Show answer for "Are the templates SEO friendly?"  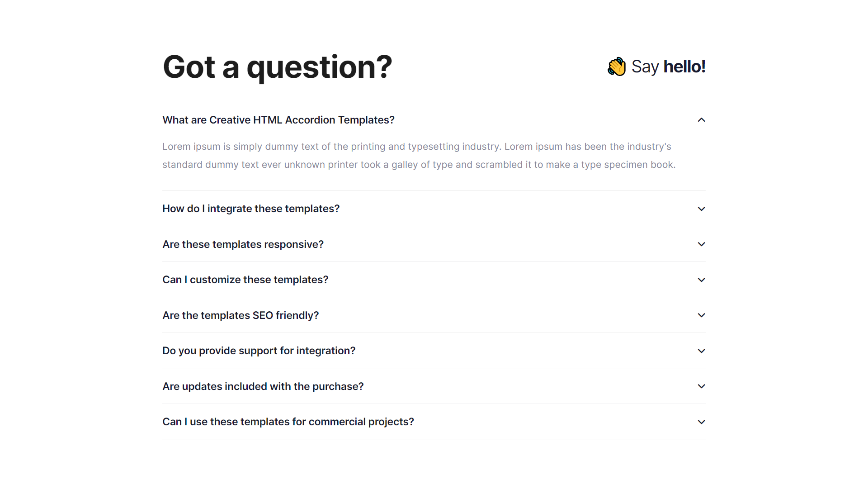241,315
